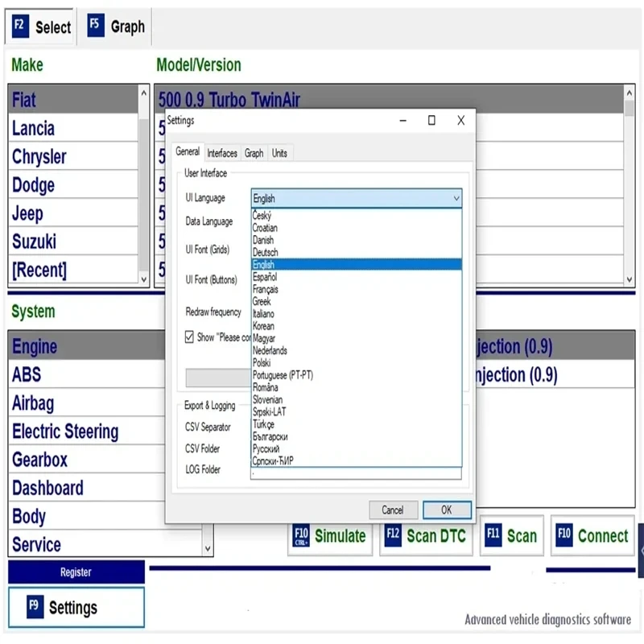Screen dimensions: 644x644
Task: Switch to the Interfaces tab
Action: tap(222, 153)
